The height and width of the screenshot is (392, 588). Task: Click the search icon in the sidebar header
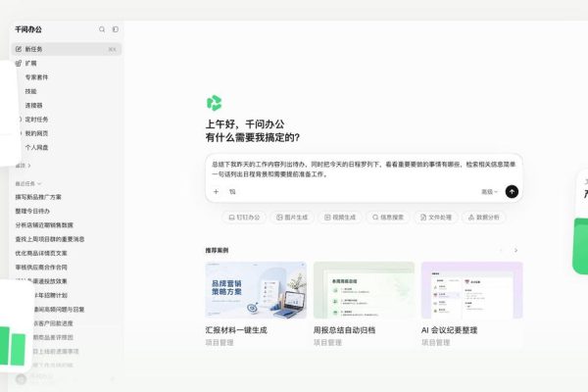coord(102,29)
